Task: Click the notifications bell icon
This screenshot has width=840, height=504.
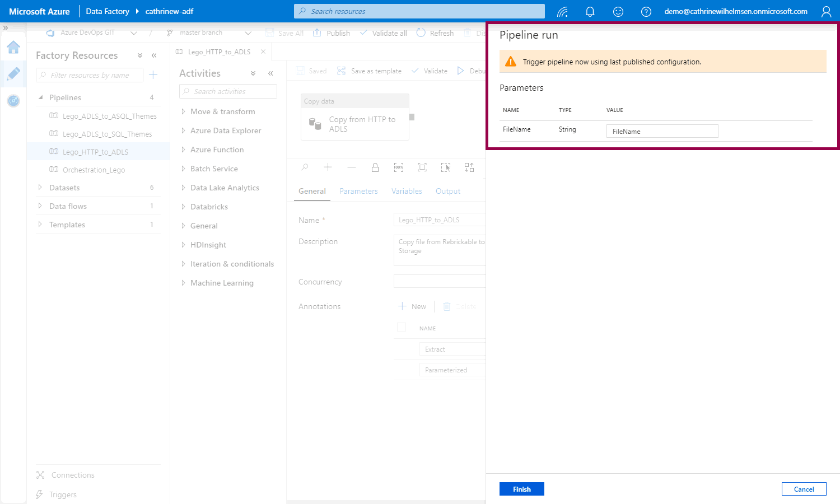Action: point(590,12)
